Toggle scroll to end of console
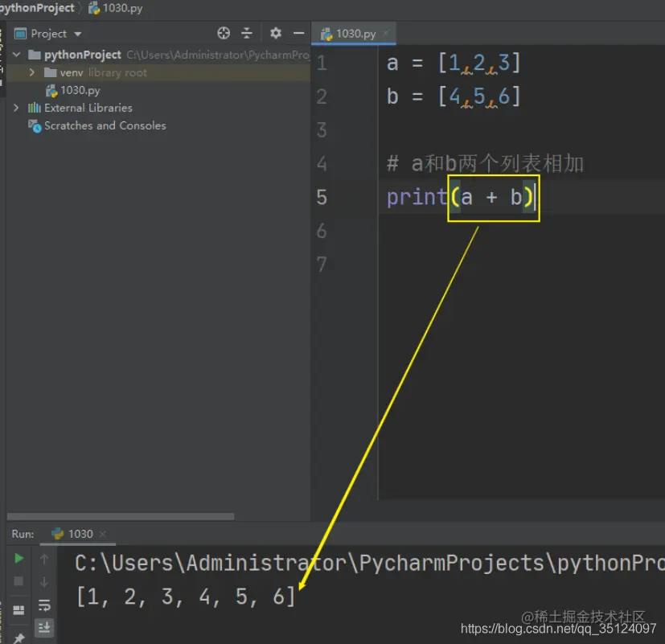Image resolution: width=665 pixels, height=644 pixels. click(44, 626)
